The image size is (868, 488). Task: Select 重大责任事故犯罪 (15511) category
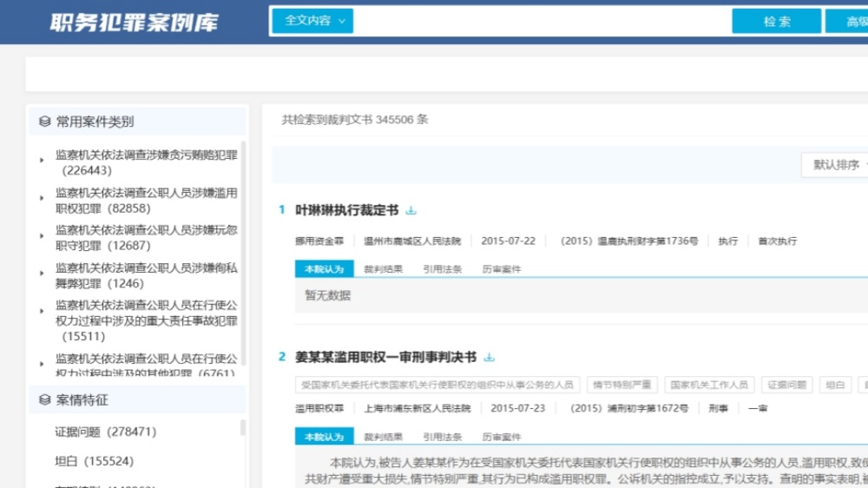pos(146,320)
